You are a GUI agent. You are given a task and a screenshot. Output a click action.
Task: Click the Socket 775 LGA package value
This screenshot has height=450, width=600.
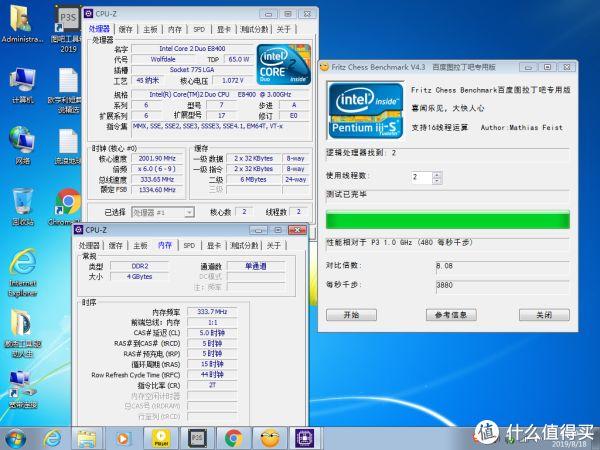coord(192,70)
